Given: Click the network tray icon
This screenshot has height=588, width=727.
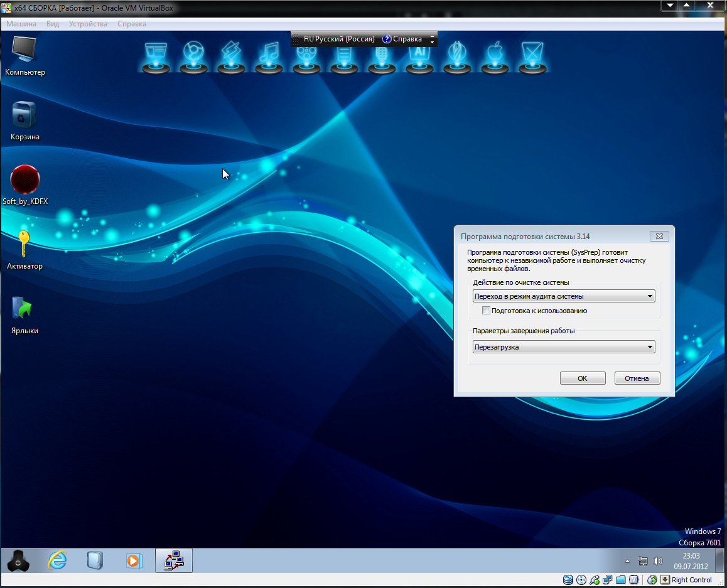Looking at the screenshot, I should (643, 561).
